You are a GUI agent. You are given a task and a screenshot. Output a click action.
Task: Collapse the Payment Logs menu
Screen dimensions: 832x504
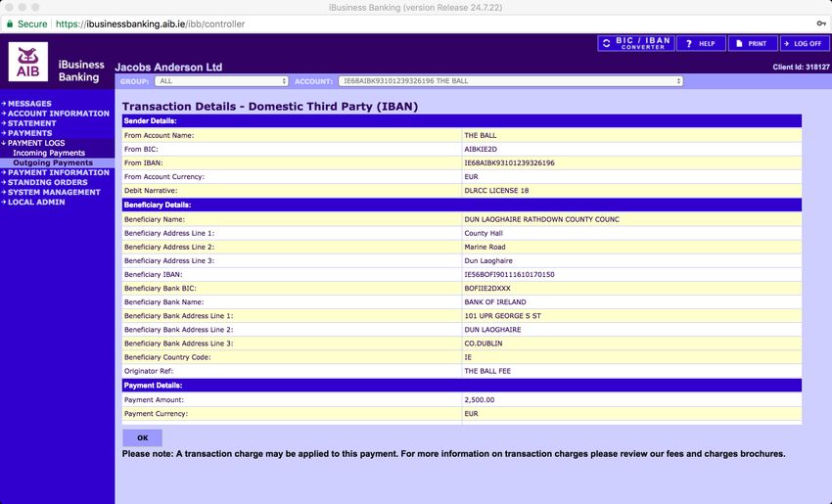click(36, 143)
